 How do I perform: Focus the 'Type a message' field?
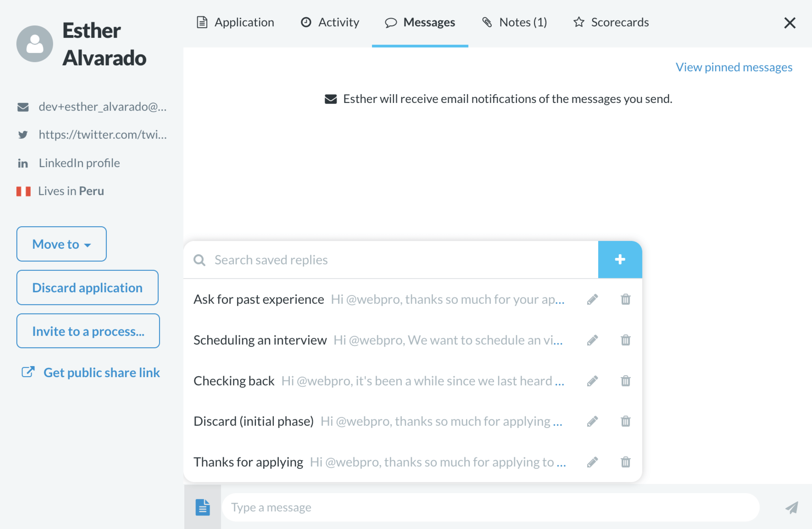[491, 507]
